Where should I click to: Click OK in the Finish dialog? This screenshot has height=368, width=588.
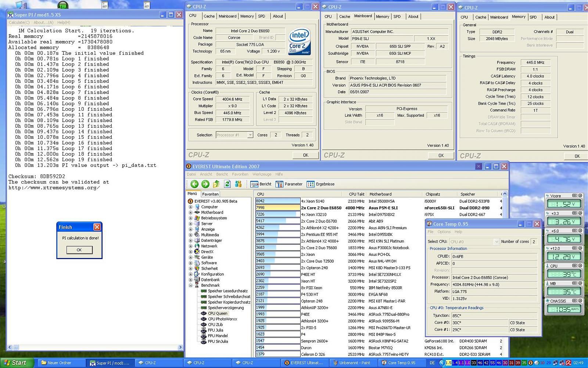click(79, 250)
